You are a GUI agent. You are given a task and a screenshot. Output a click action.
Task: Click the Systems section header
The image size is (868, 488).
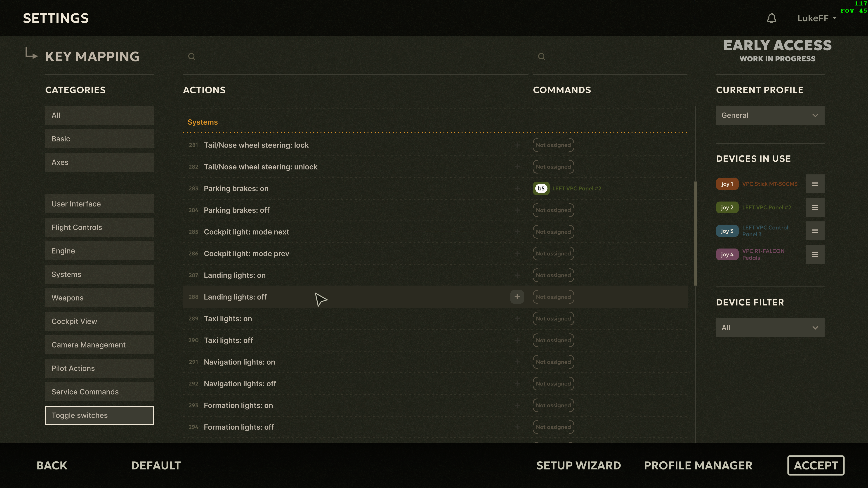[203, 122]
